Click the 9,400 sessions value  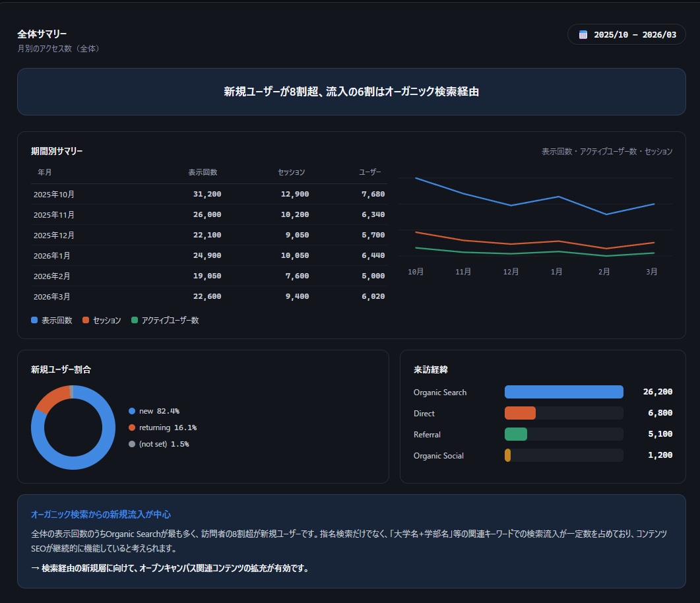(x=298, y=297)
